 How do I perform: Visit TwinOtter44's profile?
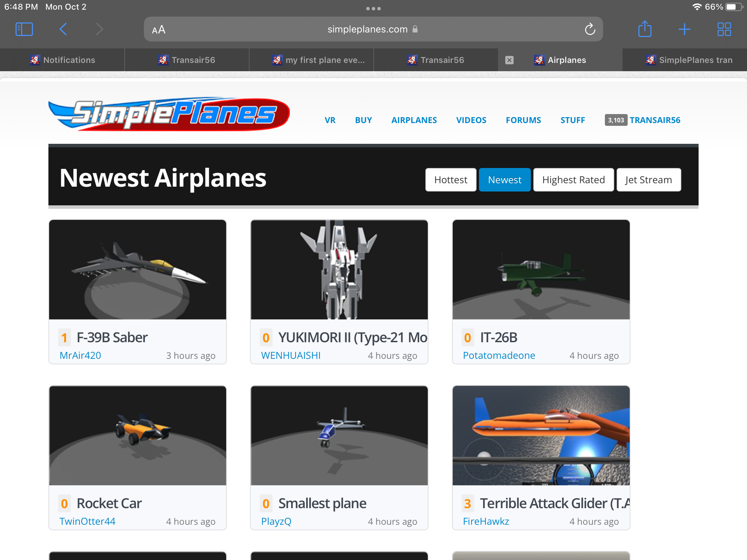click(87, 521)
